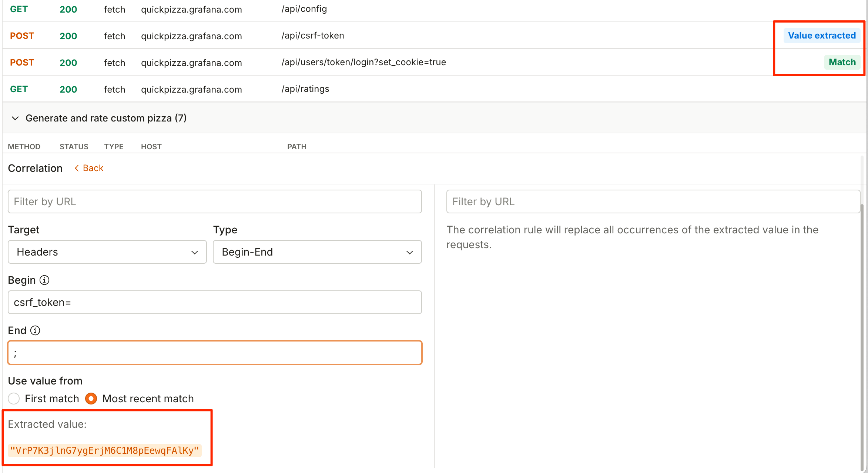Click the Back chevron arrow icon

pyautogui.click(x=77, y=168)
